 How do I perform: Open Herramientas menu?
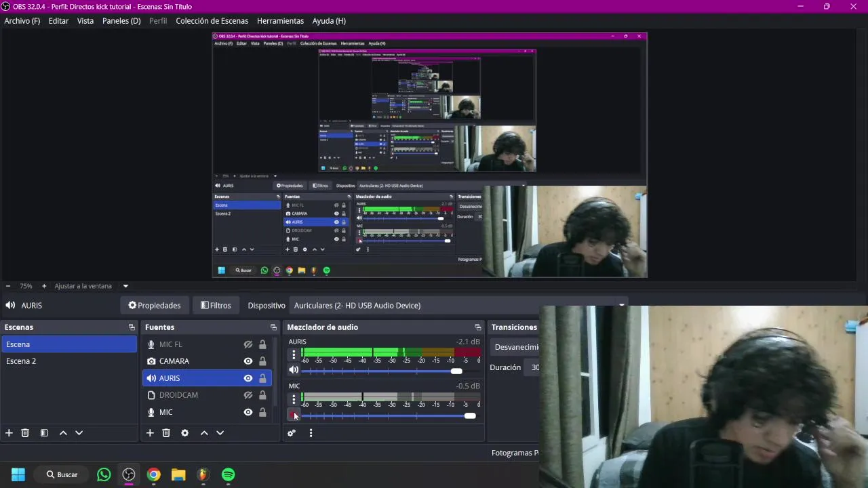[x=281, y=21]
